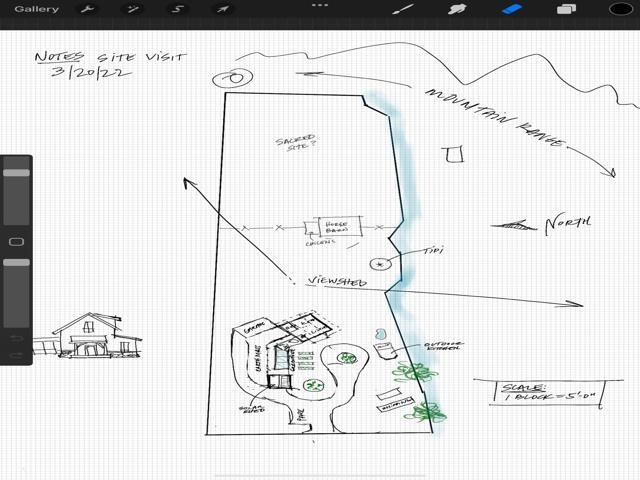Click the 'Sacred Site?' handwritten label
Screen dimensions: 640x480
click(x=297, y=142)
